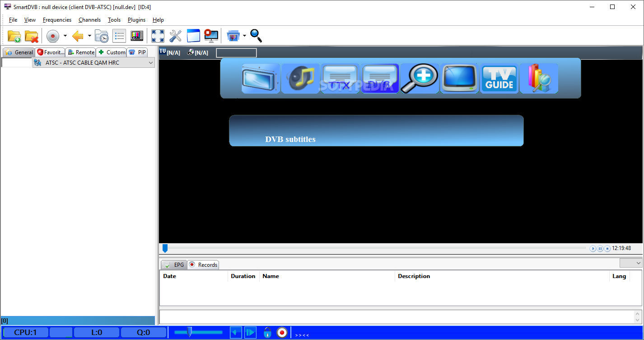Click the DVB subtitles OSD icon
Image resolution: width=644 pixels, height=340 pixels.
(x=380, y=79)
